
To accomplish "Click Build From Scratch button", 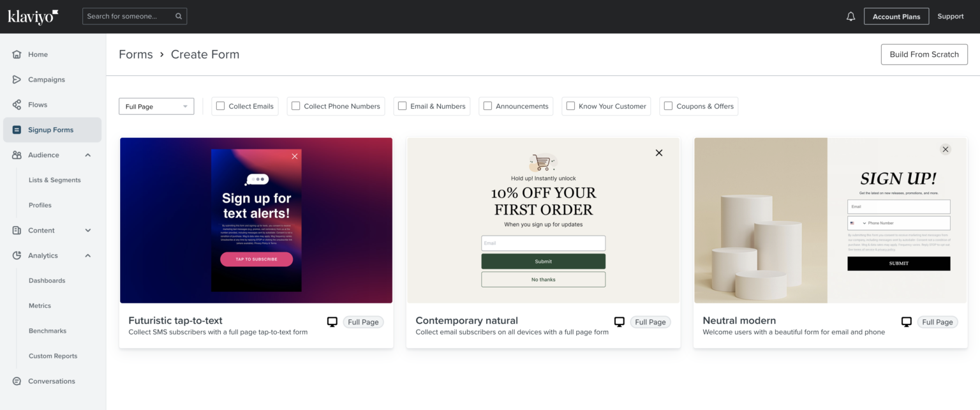I will 924,54.
